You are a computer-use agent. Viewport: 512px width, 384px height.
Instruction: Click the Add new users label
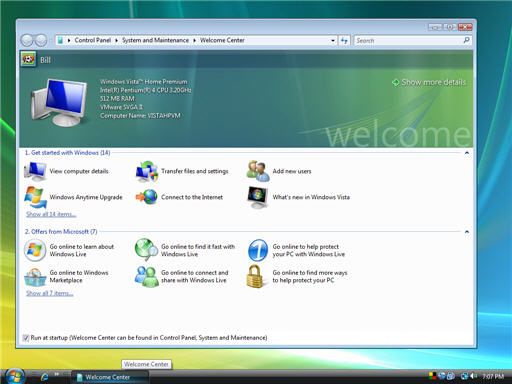click(x=292, y=171)
